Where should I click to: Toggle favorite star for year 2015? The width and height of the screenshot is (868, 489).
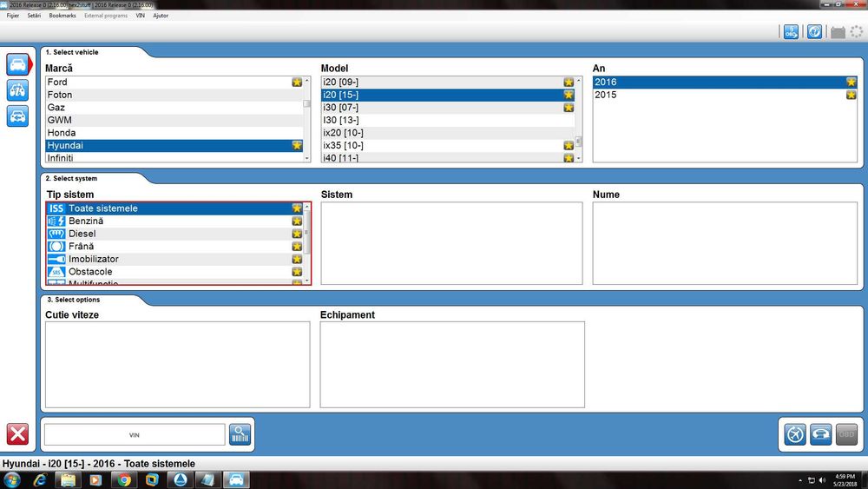point(851,95)
